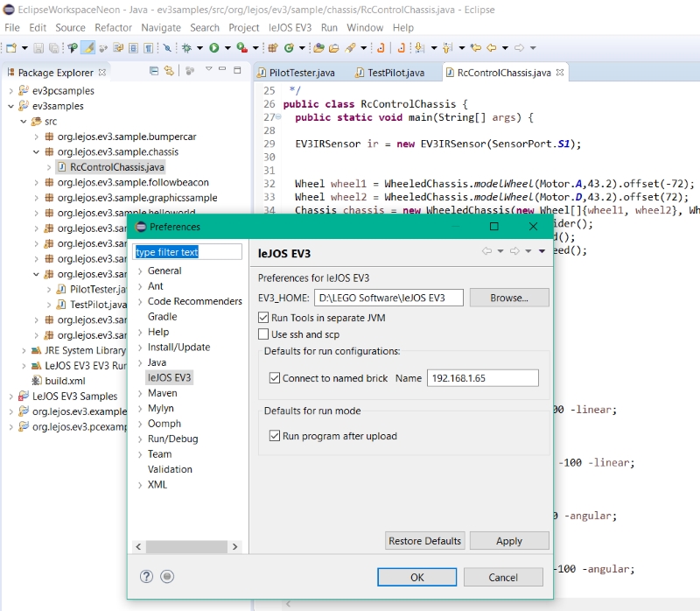Click the green Run button icon

click(214, 48)
